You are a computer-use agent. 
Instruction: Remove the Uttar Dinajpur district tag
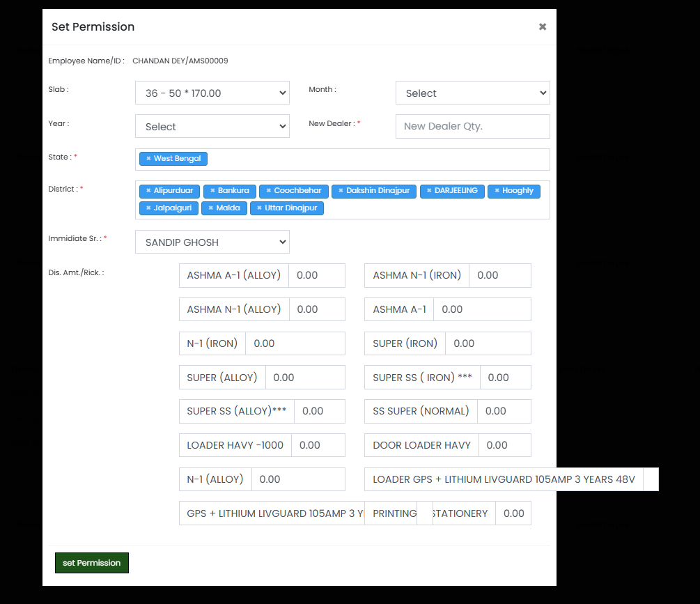tap(259, 208)
